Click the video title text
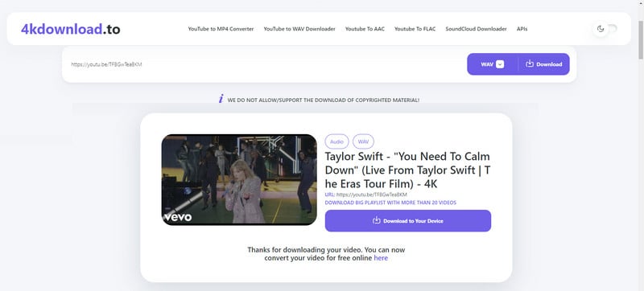The image size is (644, 291). tap(407, 170)
